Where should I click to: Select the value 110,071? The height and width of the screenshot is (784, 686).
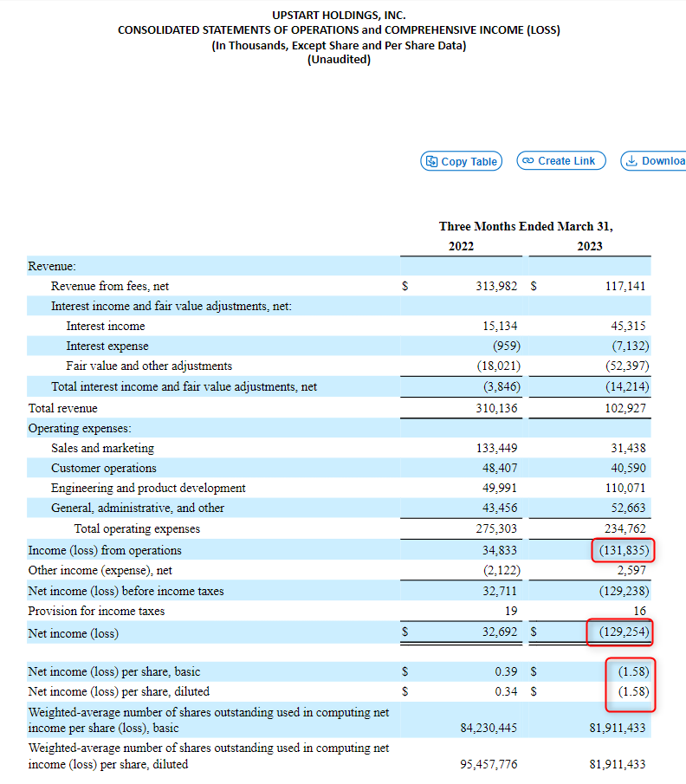[x=625, y=488]
